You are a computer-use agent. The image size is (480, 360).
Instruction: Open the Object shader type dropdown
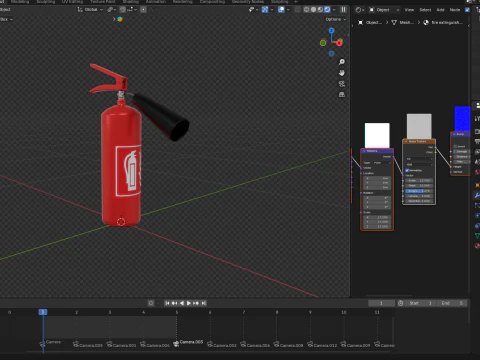(x=384, y=10)
